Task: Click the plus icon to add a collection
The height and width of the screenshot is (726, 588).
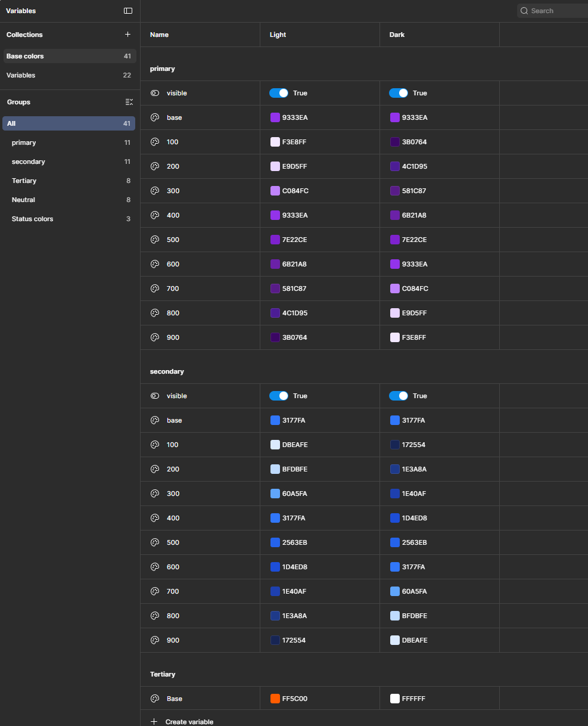Action: (127, 34)
